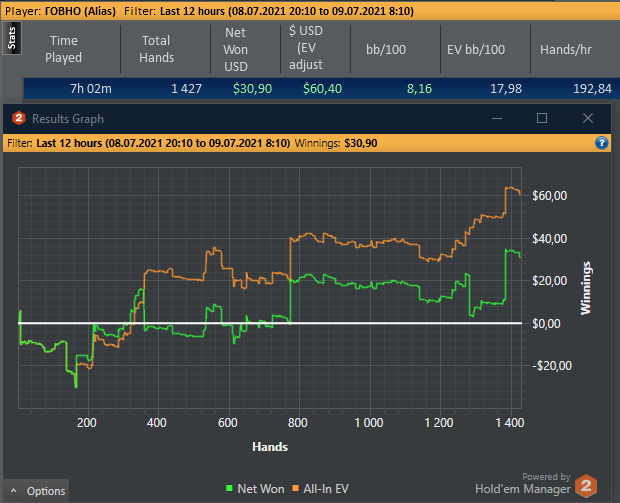The width and height of the screenshot is (620, 503).
Task: Click the $60,40 EV adjusted cell
Action: (x=322, y=89)
